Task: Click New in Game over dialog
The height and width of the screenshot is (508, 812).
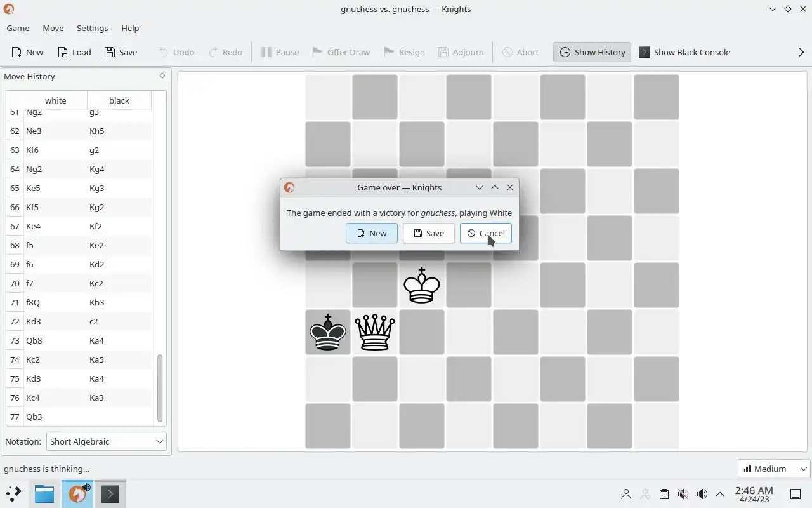Action: (371, 233)
